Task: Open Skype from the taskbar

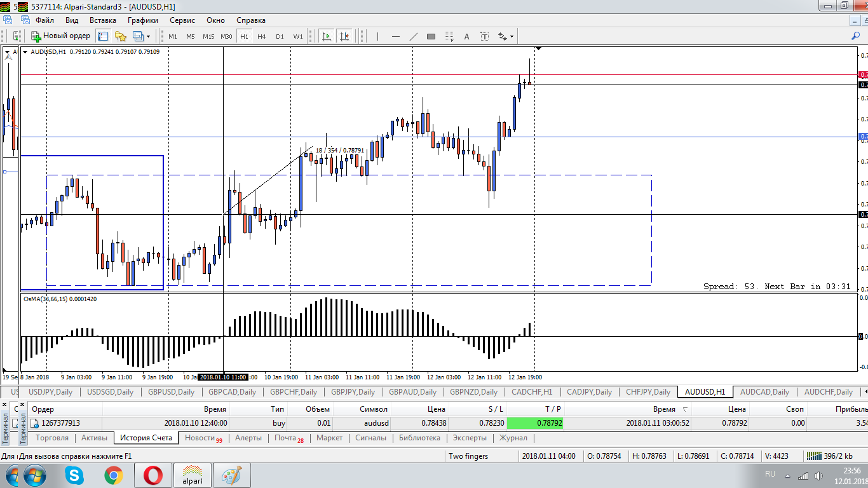Action: click(74, 475)
